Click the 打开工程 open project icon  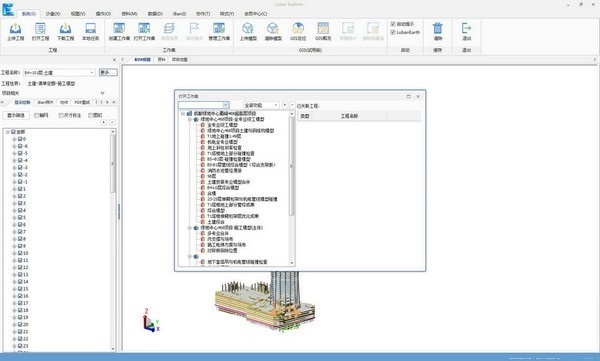point(40,31)
